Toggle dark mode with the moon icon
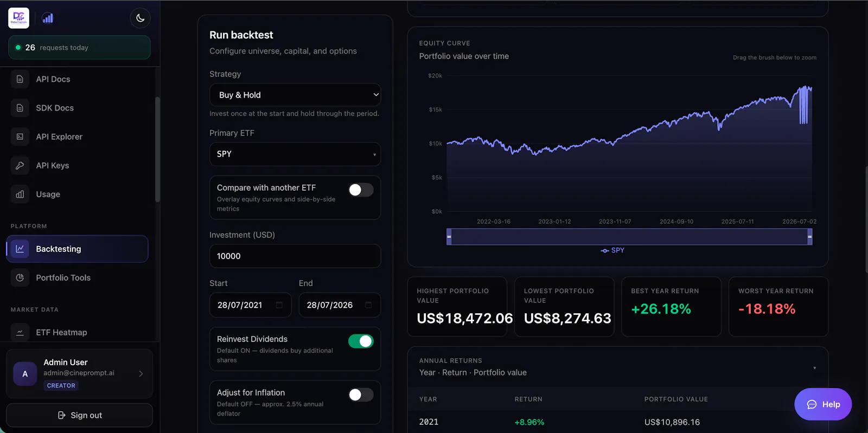 point(140,18)
